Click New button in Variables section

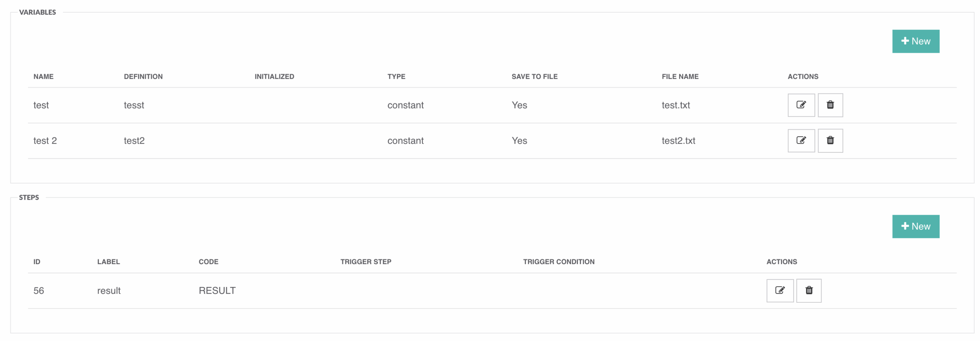(915, 41)
